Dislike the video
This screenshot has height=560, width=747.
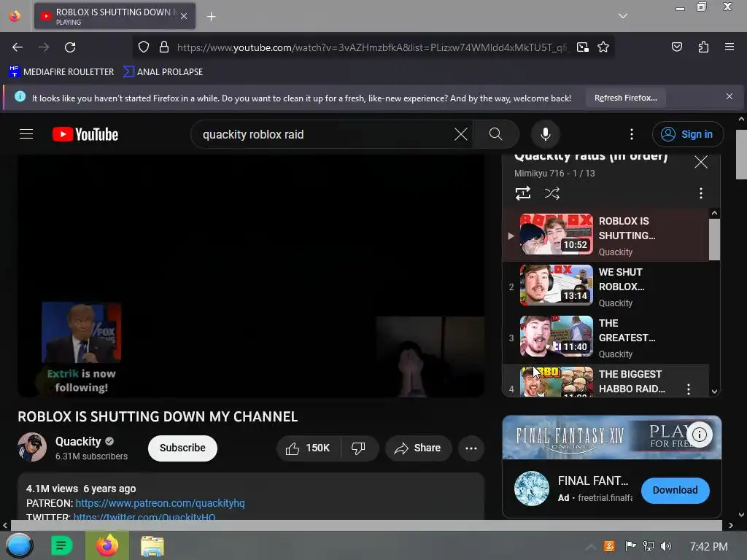358,448
